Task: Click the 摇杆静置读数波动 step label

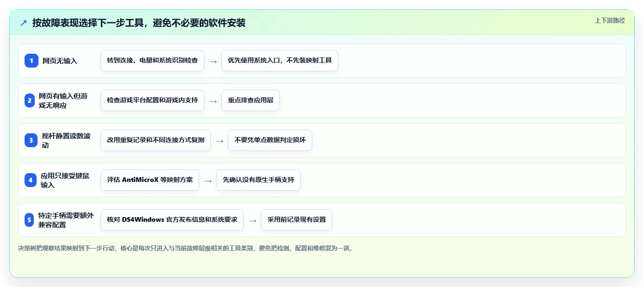Action: pos(66,140)
